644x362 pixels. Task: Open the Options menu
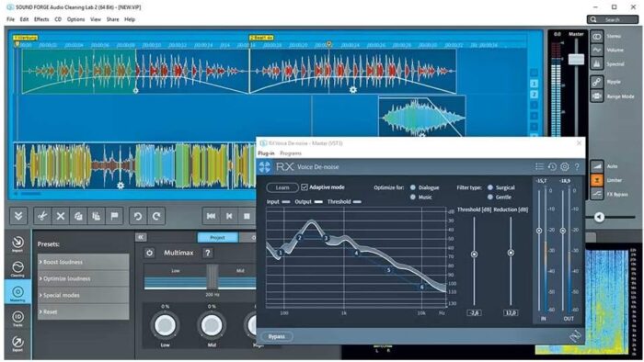pyautogui.click(x=75, y=19)
